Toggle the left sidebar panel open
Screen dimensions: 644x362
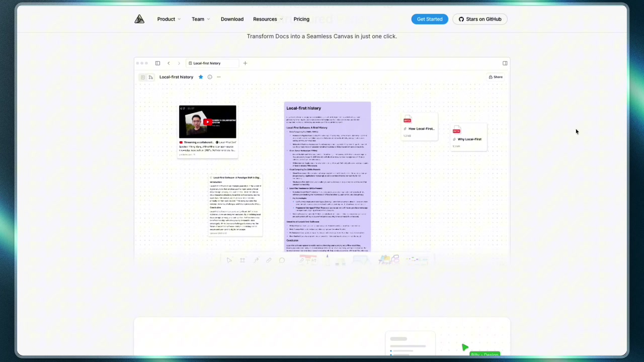coord(157,63)
